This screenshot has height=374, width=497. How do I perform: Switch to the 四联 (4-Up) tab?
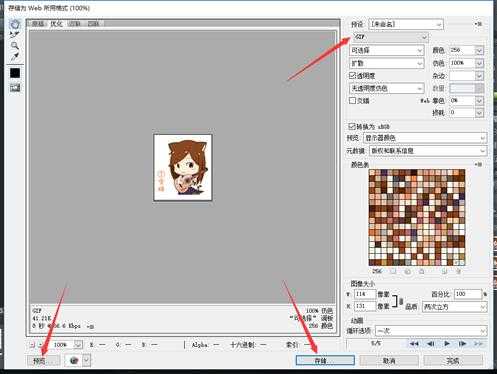[93, 24]
